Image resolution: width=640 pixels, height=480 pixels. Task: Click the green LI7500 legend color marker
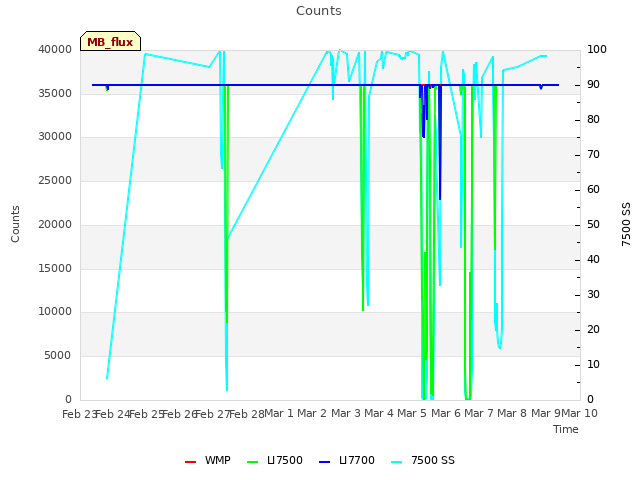point(253,462)
